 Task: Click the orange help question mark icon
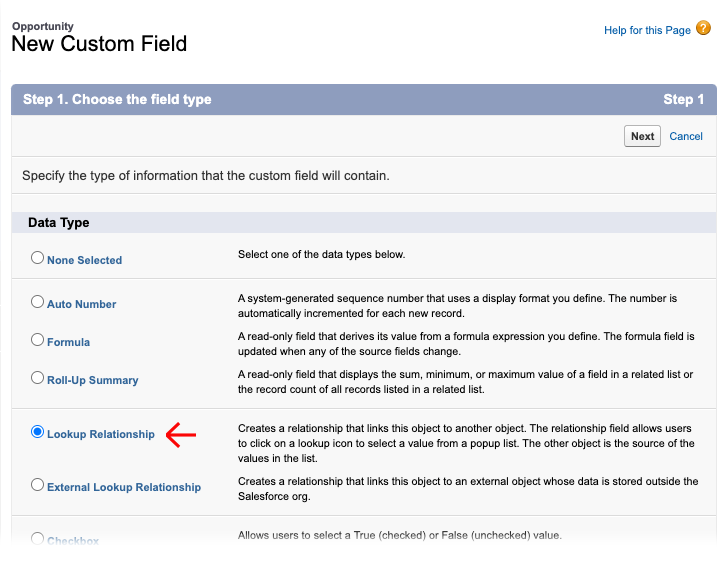tap(703, 28)
